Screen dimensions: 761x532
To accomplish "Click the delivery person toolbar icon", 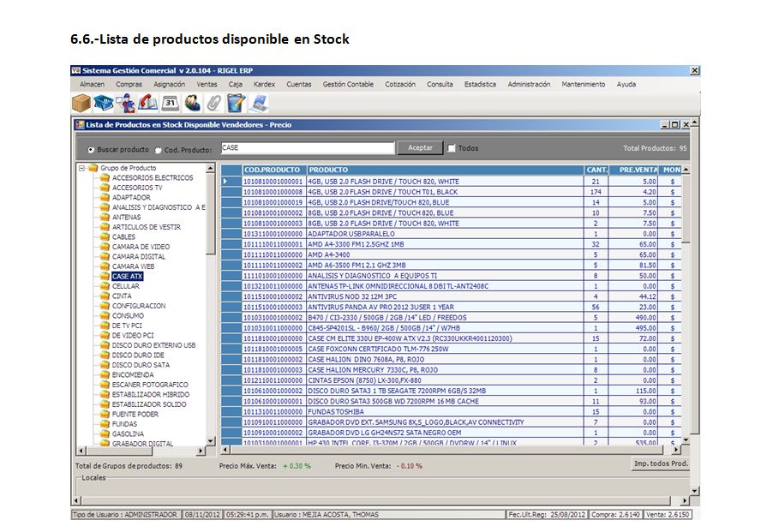I will point(126,104).
